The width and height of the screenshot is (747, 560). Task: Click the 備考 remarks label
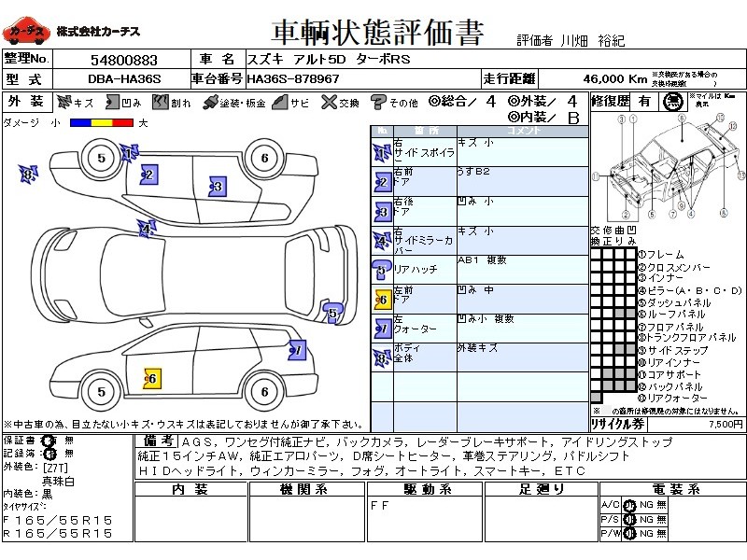pos(157,441)
